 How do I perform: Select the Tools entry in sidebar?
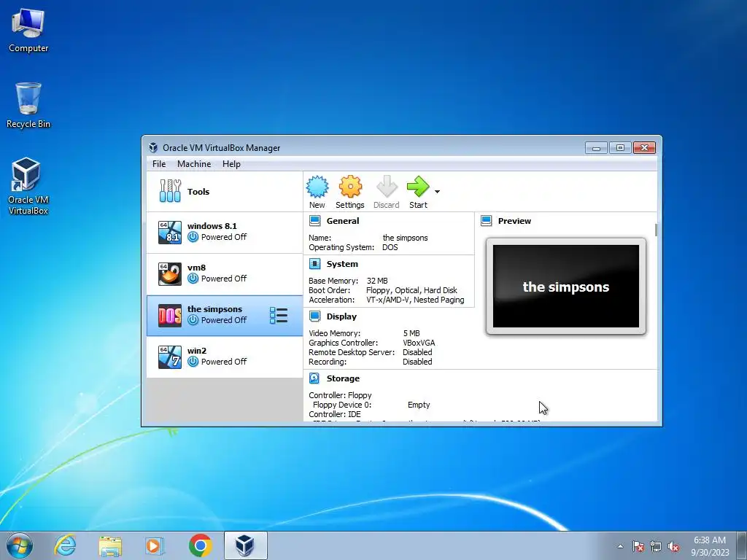225,192
